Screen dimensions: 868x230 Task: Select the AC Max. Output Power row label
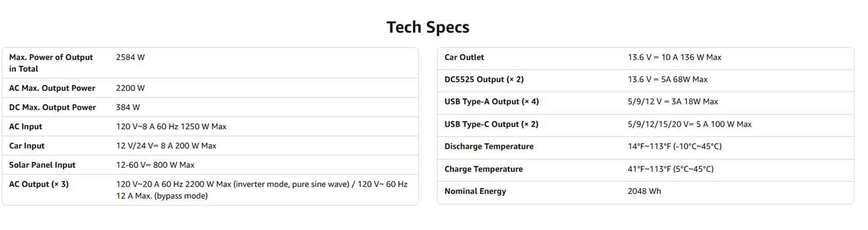pyautogui.click(x=52, y=88)
